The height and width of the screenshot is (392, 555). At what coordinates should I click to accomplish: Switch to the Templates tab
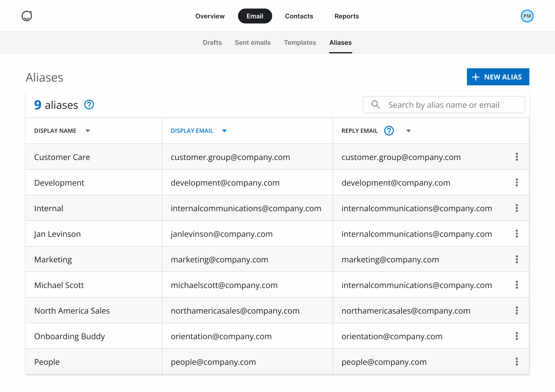(x=300, y=42)
